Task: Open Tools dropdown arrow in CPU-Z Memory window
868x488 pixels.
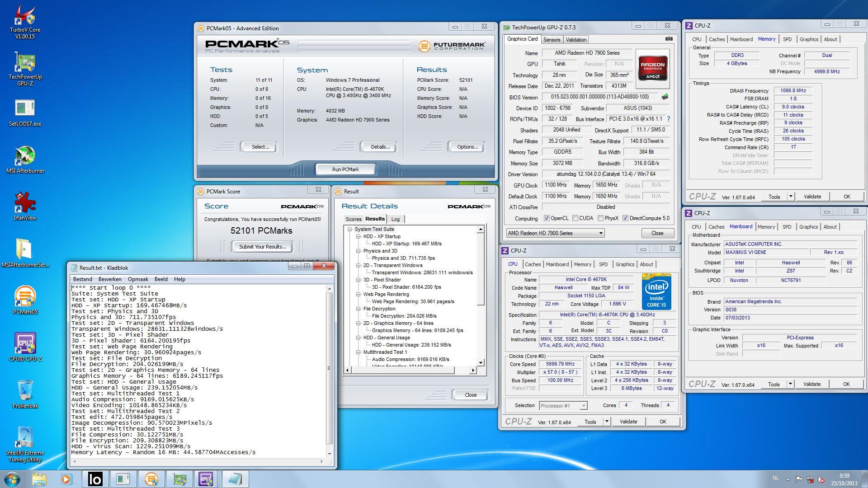Action: coord(791,197)
